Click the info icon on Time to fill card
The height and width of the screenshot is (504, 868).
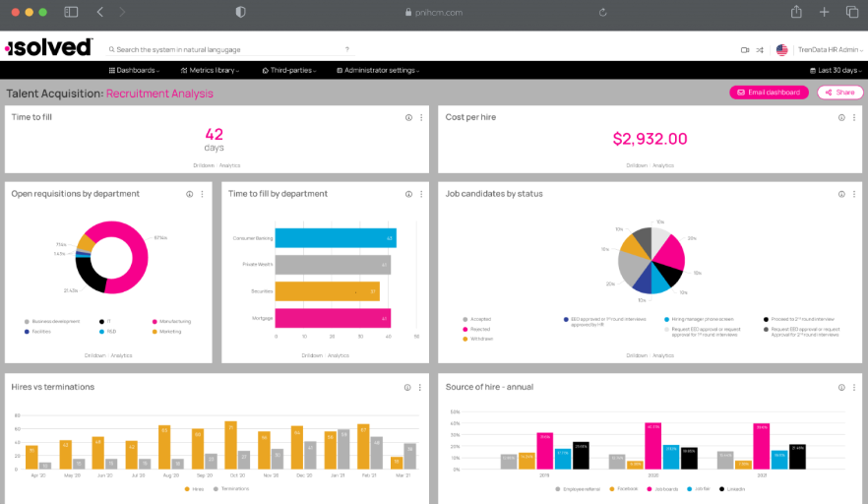[408, 117]
